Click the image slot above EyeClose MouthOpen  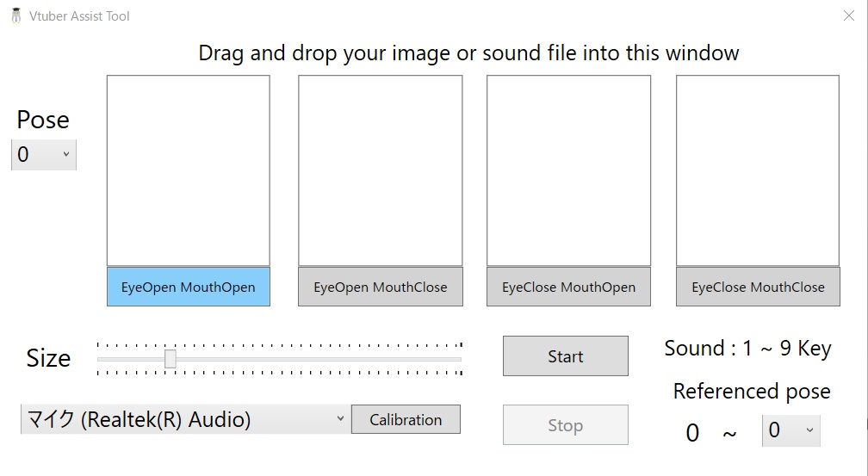(x=568, y=170)
